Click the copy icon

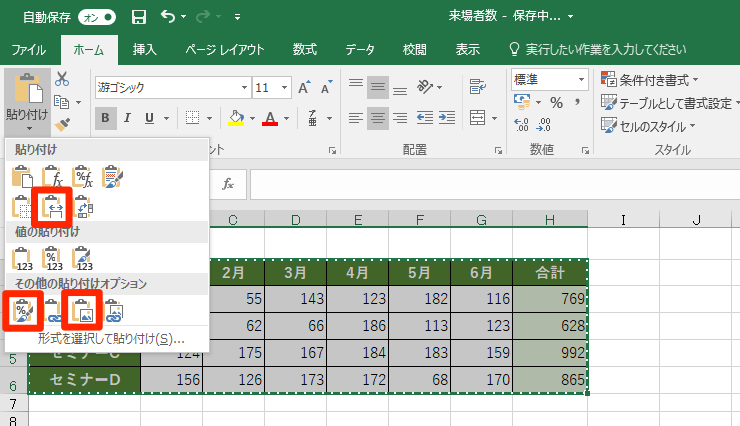62,101
